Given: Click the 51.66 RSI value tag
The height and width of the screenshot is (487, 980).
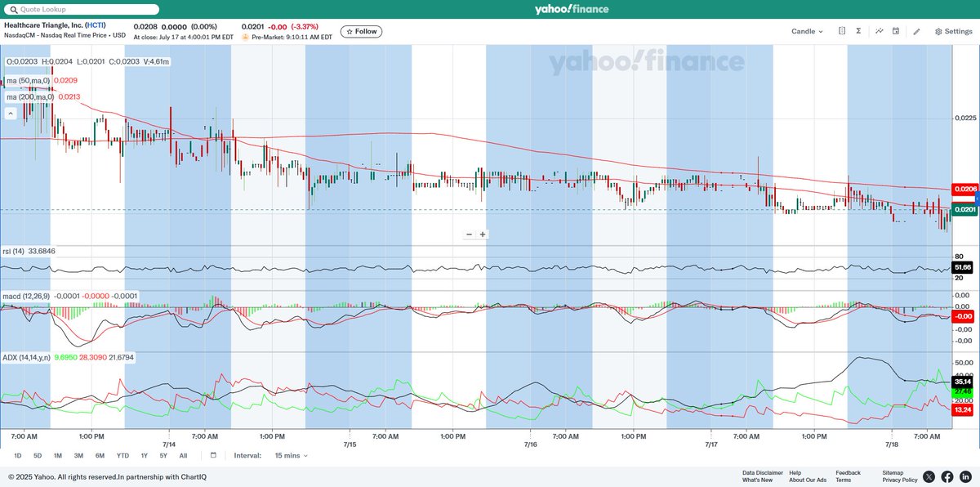Looking at the screenshot, I should (963, 267).
